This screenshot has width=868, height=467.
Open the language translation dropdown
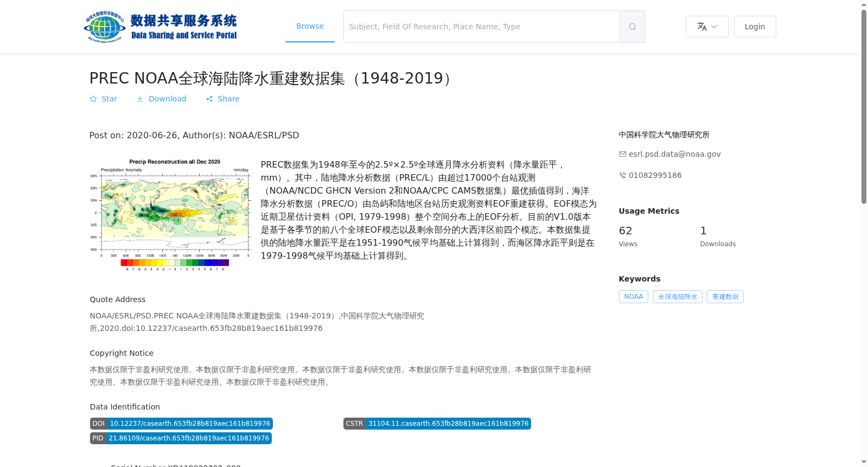[x=707, y=27]
